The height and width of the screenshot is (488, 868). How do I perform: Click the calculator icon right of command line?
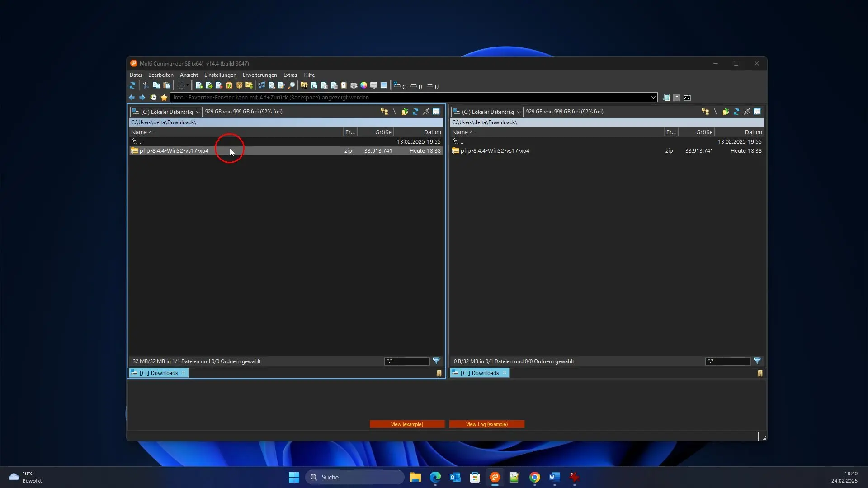tap(677, 98)
